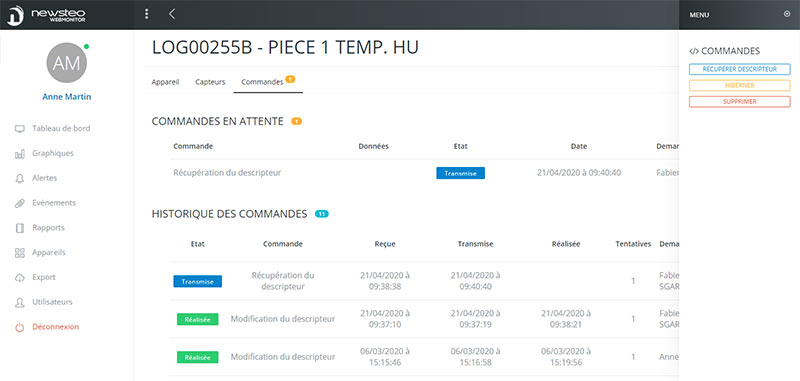Switch to the Capteurs tab
Screen dimensions: 800x381
(210, 82)
